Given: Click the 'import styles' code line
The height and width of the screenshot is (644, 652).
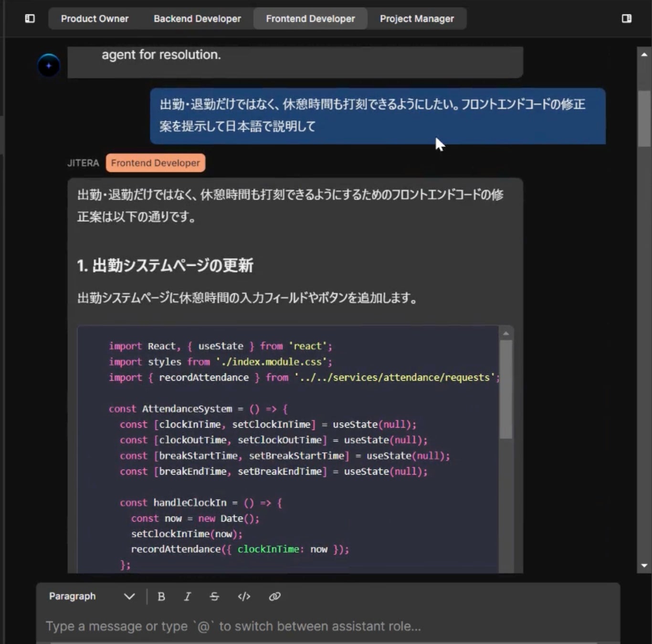Looking at the screenshot, I should coord(221,362).
